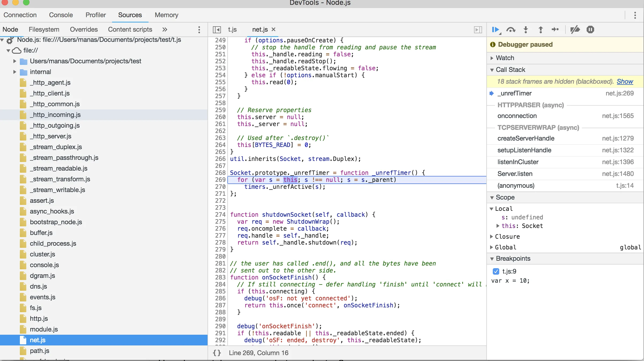The width and height of the screenshot is (644, 361).
Task: Switch to the Profiler tab
Action: tap(95, 15)
